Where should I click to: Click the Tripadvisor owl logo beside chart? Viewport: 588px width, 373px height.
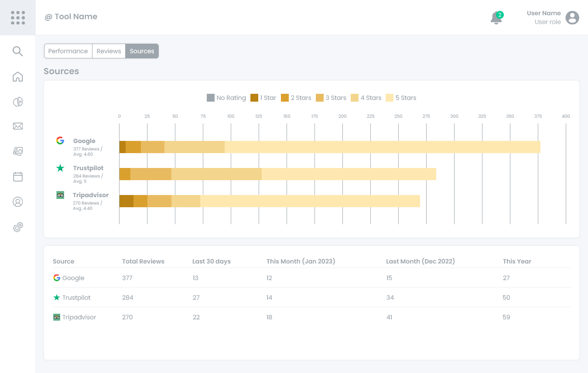pyautogui.click(x=60, y=195)
